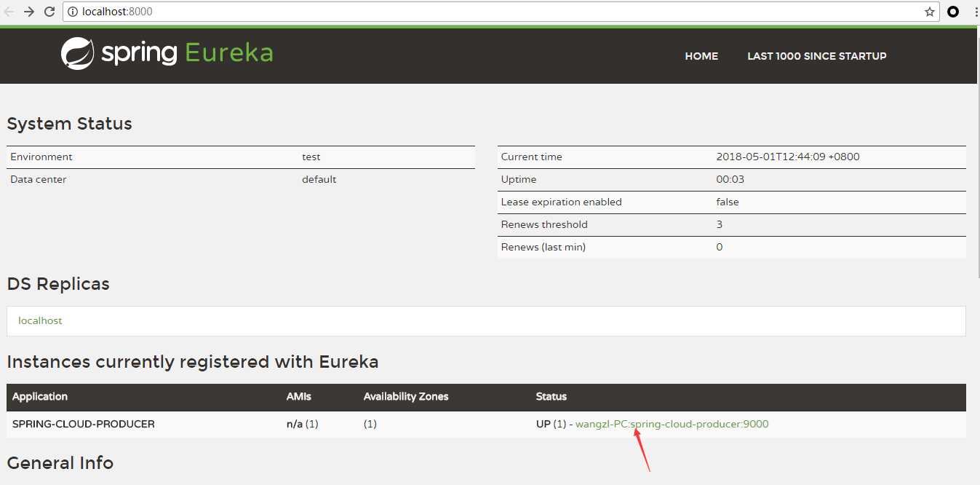Bookmark this page with star icon
980x485 pixels.
(x=929, y=12)
